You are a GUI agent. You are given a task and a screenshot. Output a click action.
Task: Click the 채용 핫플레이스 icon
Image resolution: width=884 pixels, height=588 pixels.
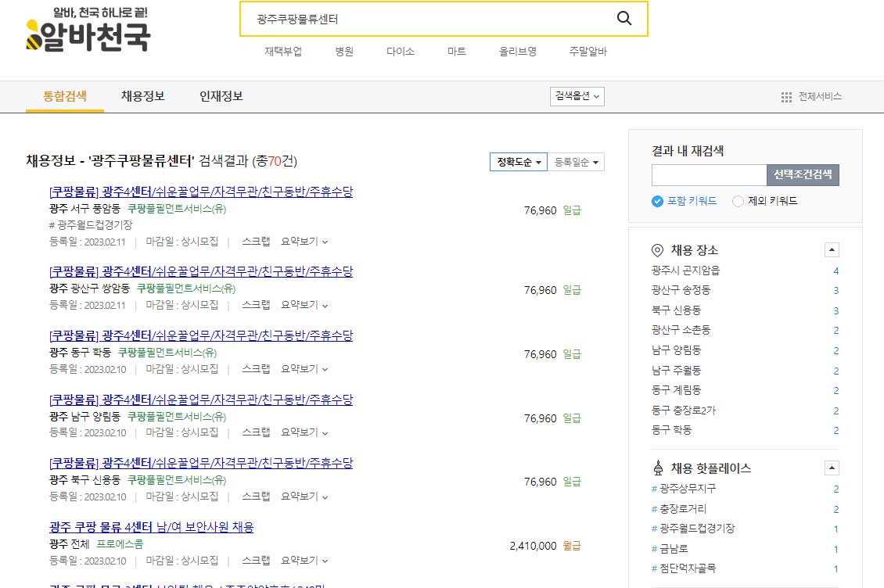pyautogui.click(x=658, y=468)
